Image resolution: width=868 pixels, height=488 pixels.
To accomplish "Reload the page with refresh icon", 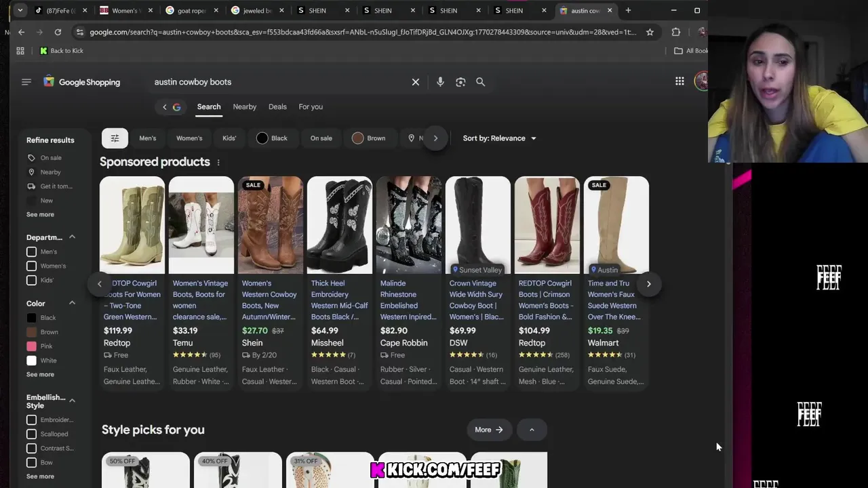I will 58,32.
